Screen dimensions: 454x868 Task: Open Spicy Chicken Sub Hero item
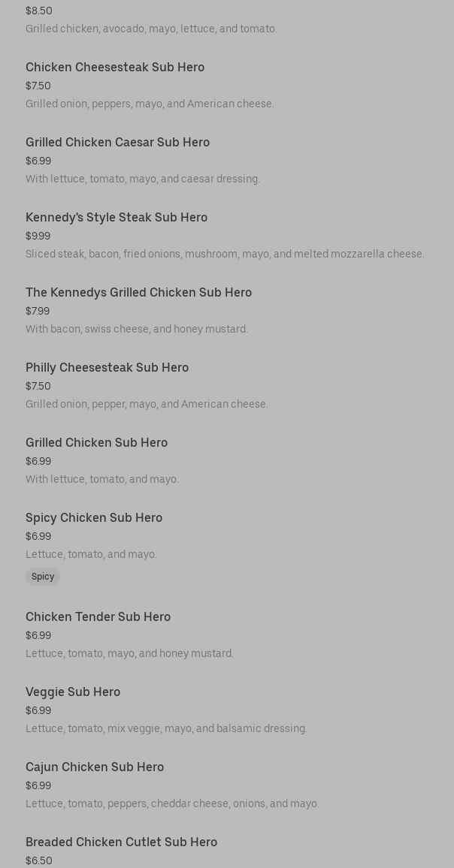(x=94, y=518)
